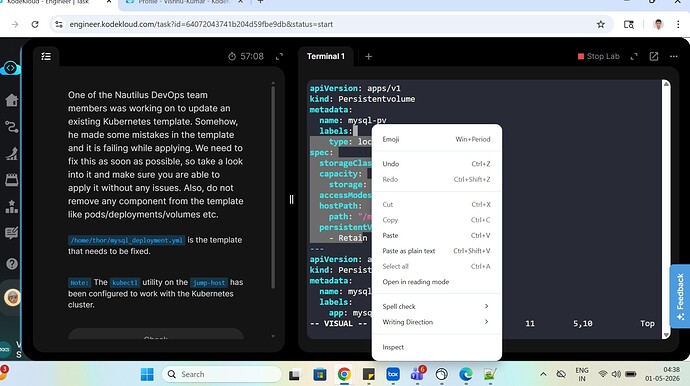Select Paste in context menu
The image size is (690, 386).
(x=437, y=235)
